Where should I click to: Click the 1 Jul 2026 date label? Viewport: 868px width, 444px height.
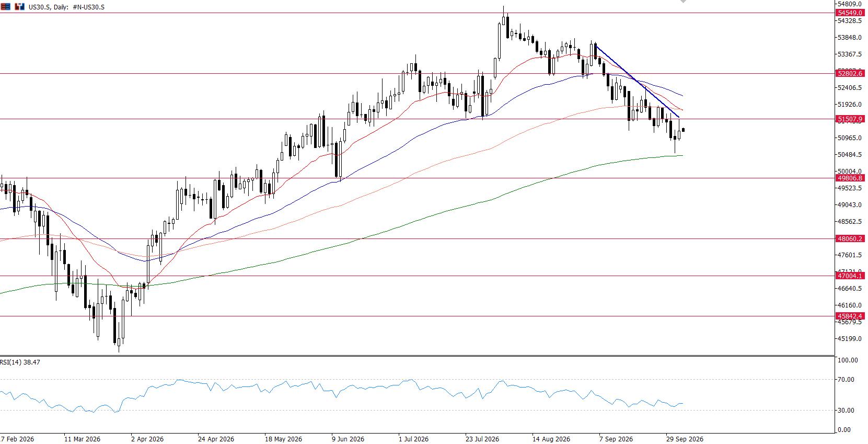click(414, 439)
